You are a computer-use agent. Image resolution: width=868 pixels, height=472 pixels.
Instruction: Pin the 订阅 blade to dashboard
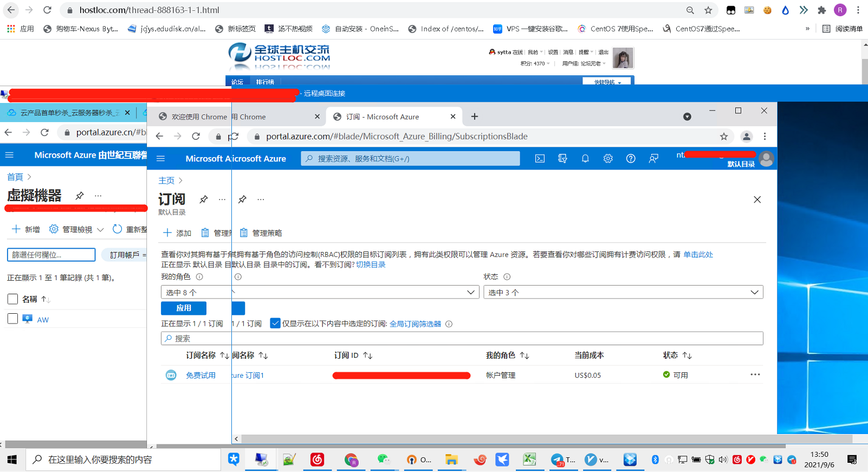pos(204,199)
